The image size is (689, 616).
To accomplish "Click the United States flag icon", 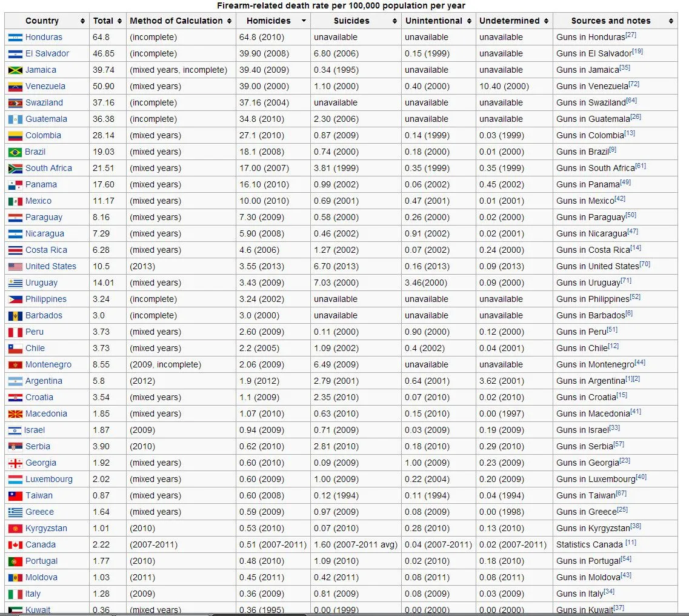I will 15,267.
